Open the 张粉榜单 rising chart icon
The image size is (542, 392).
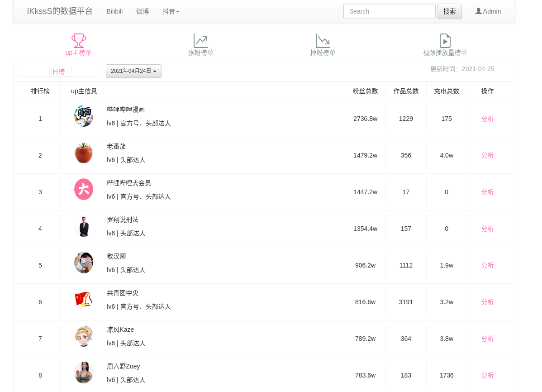[x=200, y=40]
